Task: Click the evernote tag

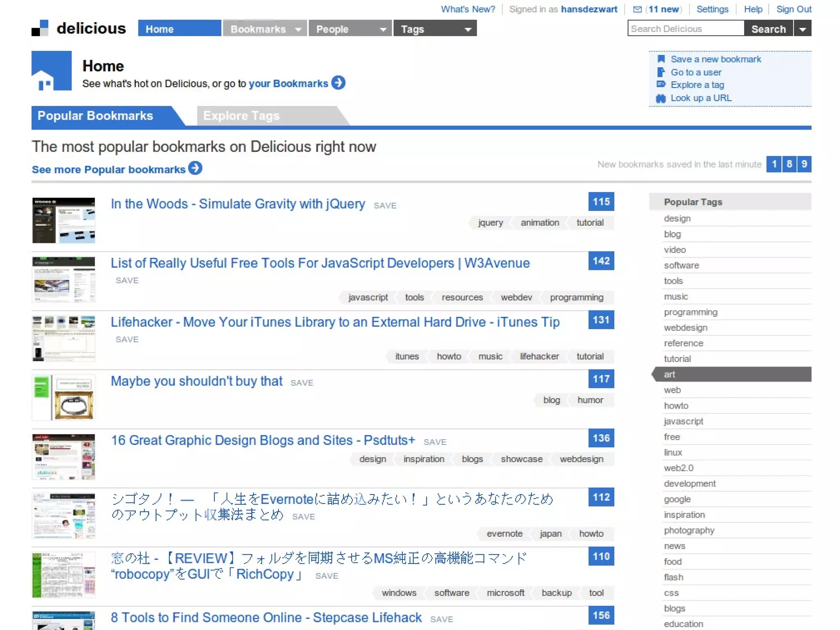Action: pyautogui.click(x=504, y=534)
